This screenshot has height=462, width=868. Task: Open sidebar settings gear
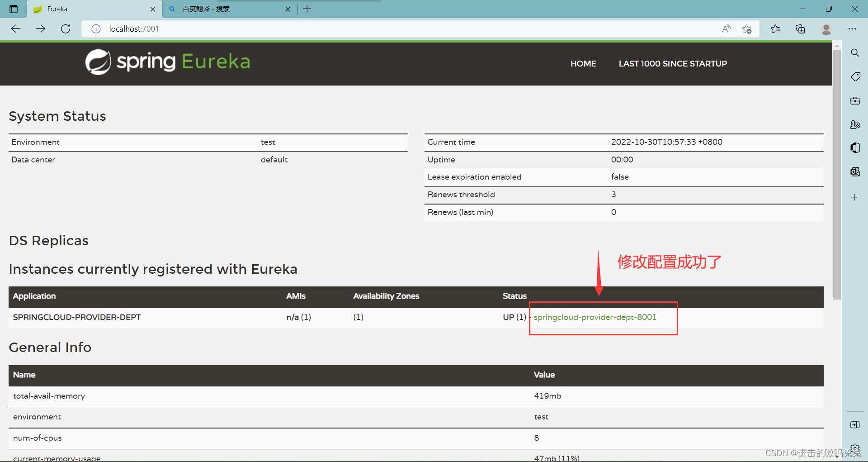(x=855, y=448)
